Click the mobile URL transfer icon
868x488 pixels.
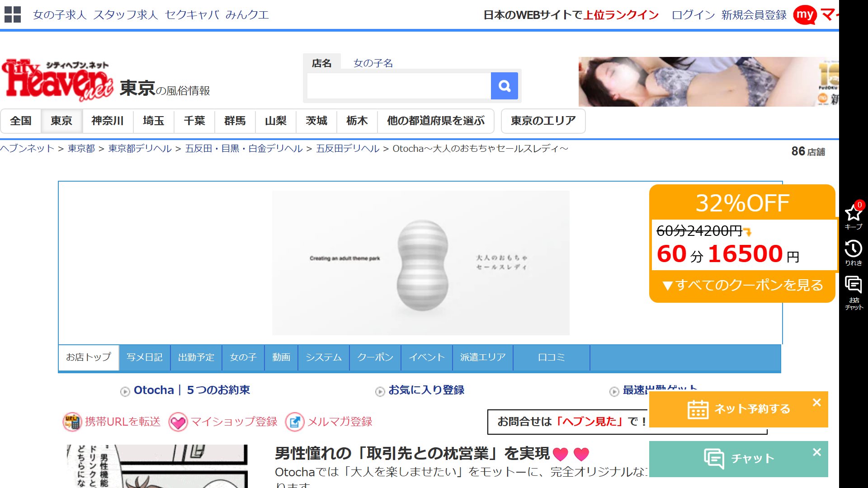coord(72,422)
